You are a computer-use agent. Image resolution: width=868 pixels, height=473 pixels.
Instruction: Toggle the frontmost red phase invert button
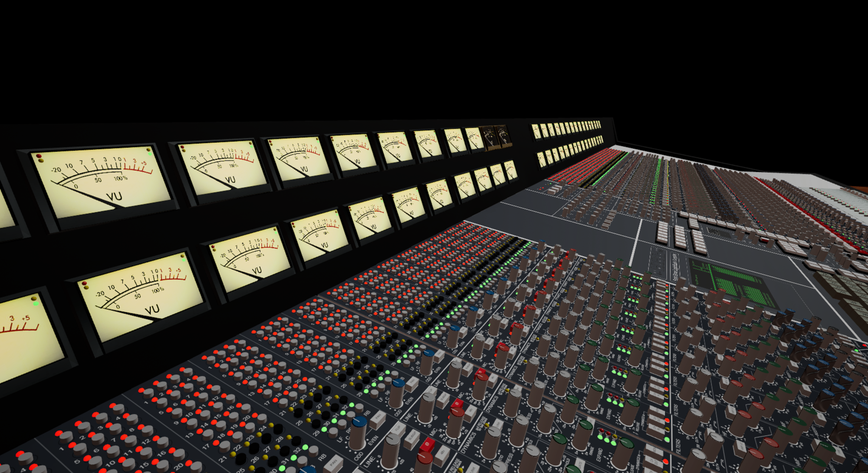point(427,445)
